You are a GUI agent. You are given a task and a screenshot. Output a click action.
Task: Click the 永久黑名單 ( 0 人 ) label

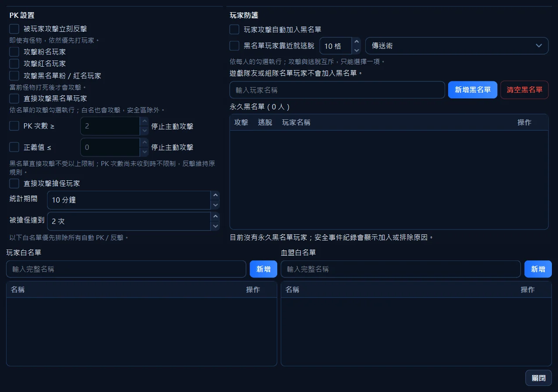[260, 107]
